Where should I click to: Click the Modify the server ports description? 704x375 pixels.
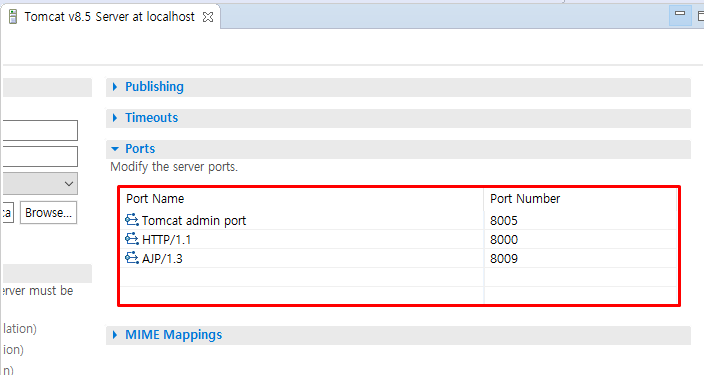click(174, 167)
